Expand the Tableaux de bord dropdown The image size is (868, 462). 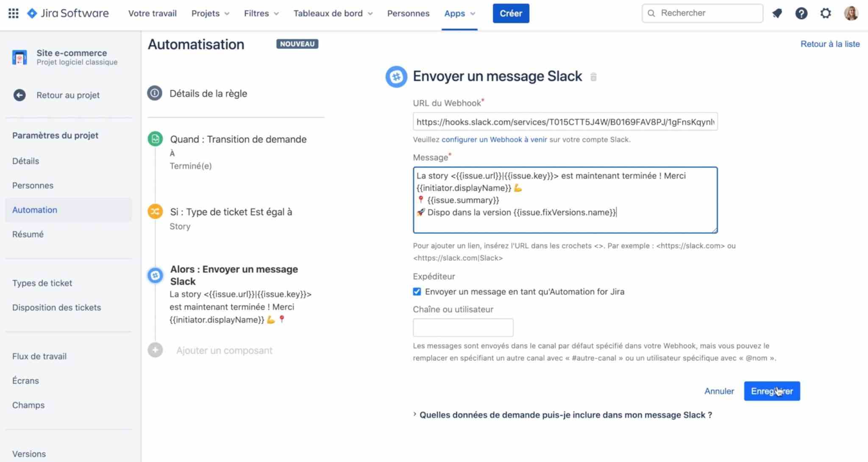(333, 13)
